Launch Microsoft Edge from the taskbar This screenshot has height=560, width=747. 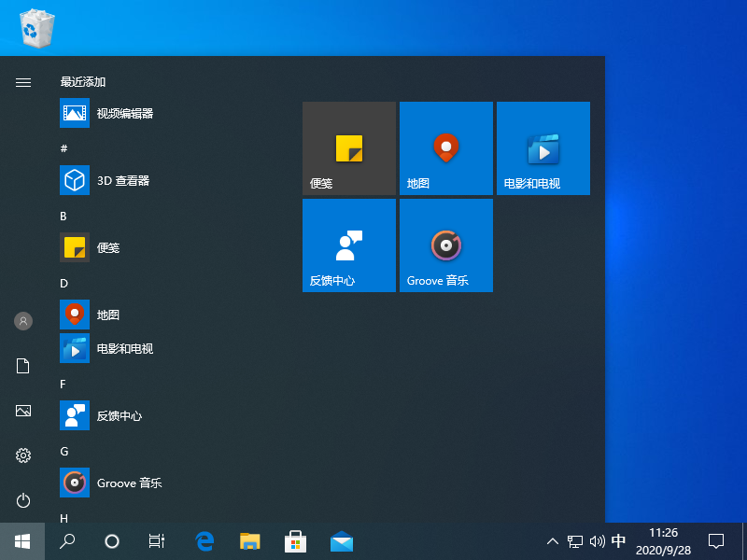(x=204, y=541)
